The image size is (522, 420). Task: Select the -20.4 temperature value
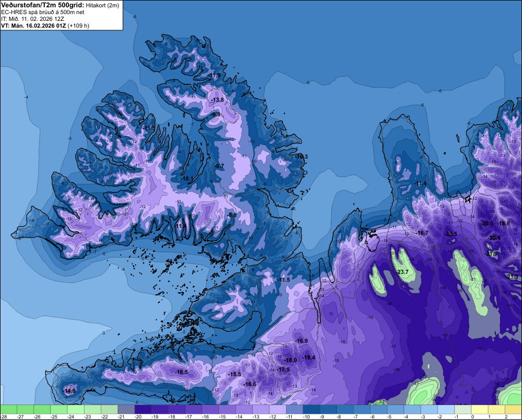[494, 238]
